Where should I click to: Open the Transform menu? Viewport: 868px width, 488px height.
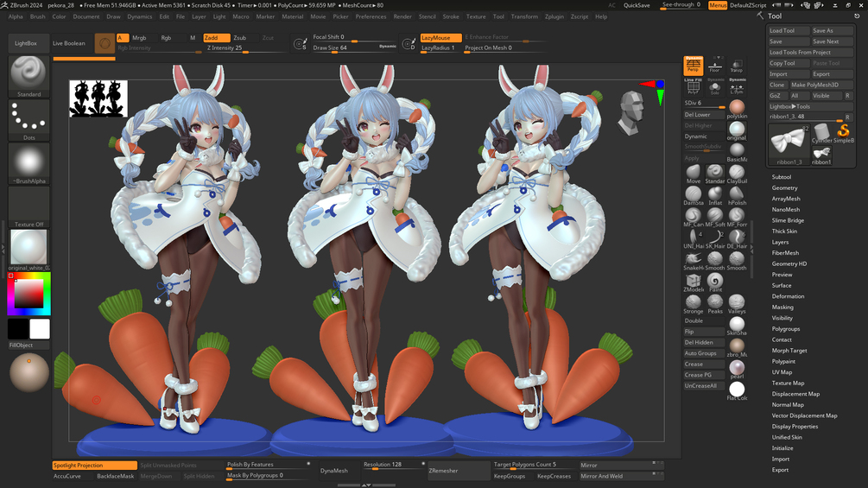524,16
